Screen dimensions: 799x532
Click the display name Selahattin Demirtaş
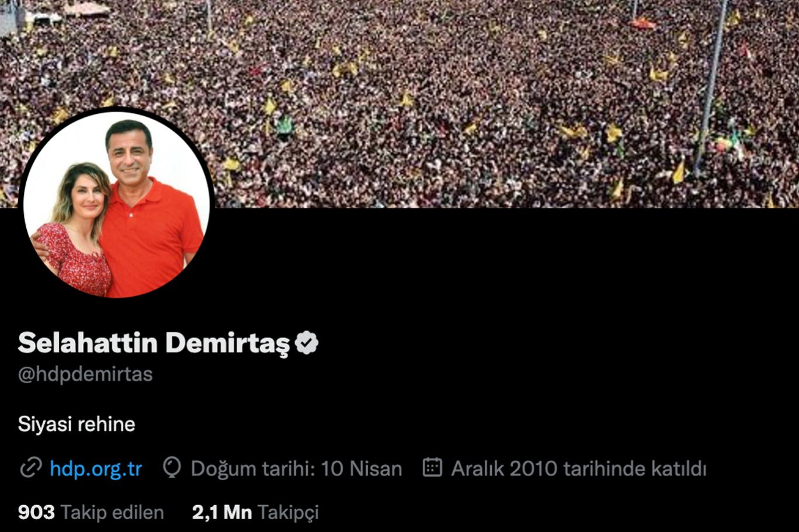tap(154, 343)
